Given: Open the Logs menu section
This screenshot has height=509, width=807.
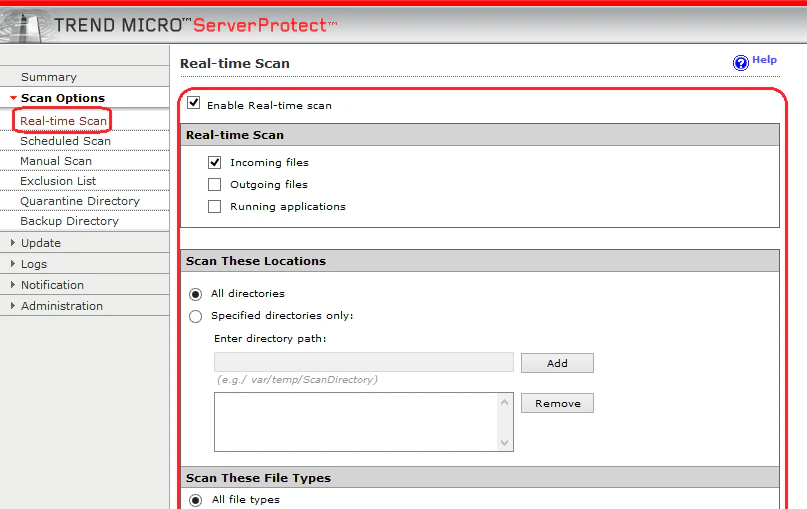Looking at the screenshot, I should [34, 264].
